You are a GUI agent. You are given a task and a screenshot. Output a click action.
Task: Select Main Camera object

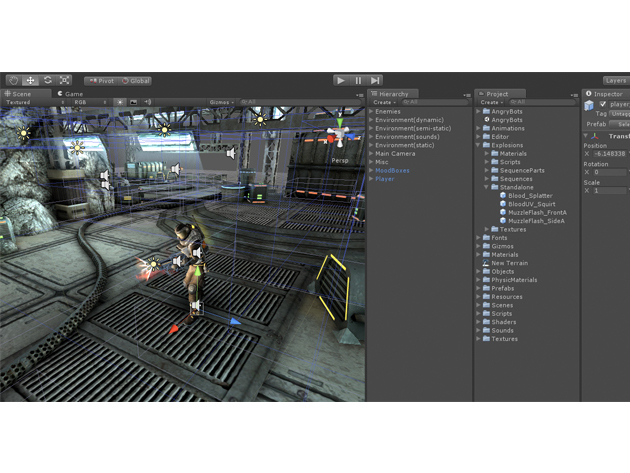[x=395, y=154]
